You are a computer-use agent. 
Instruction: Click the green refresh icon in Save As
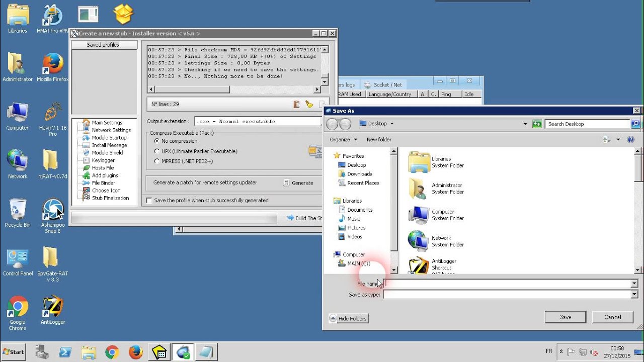click(x=537, y=124)
